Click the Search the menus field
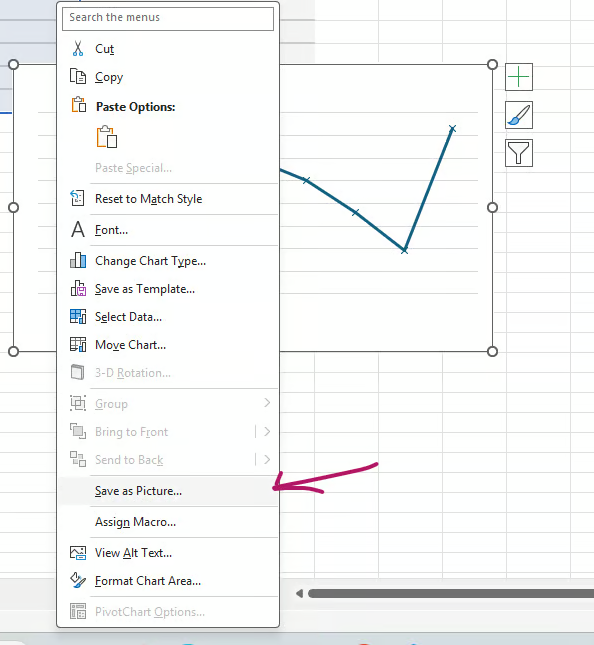 168,18
